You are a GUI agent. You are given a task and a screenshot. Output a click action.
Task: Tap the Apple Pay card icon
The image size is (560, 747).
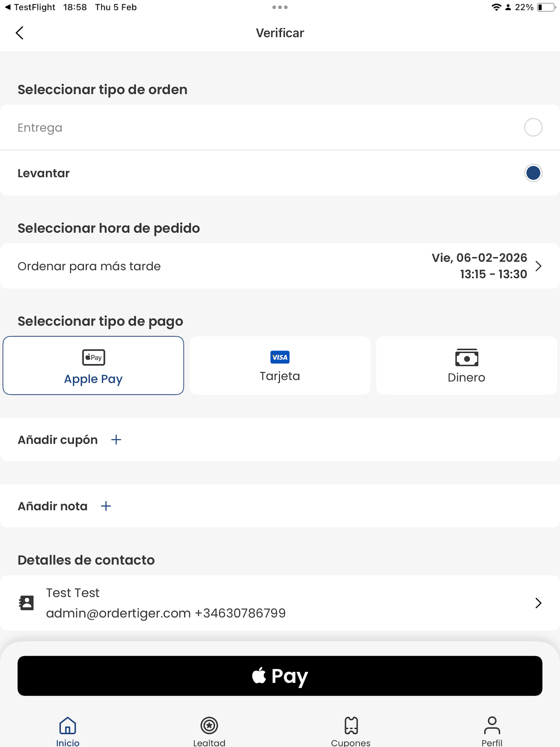click(94, 357)
